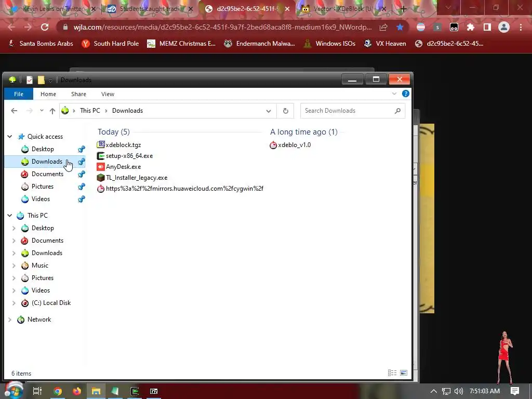The width and height of the screenshot is (532, 399).
Task: Open xdeblock.tgz file
Action: 119,145
